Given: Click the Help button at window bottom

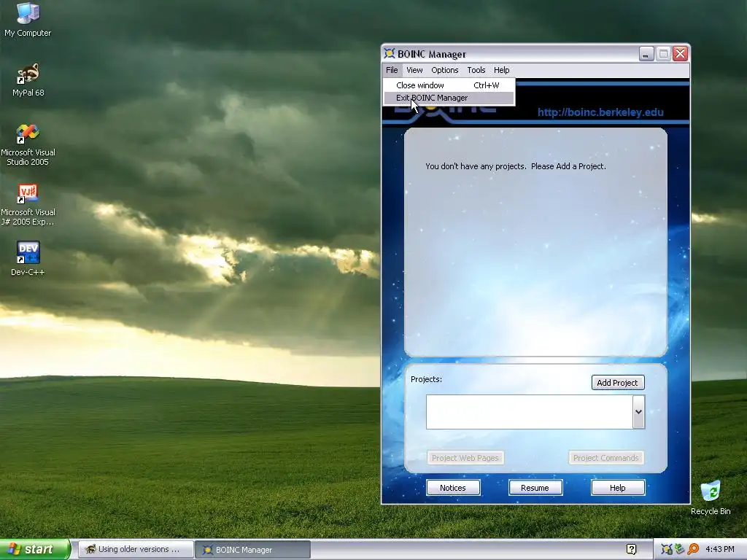Looking at the screenshot, I should point(618,488).
